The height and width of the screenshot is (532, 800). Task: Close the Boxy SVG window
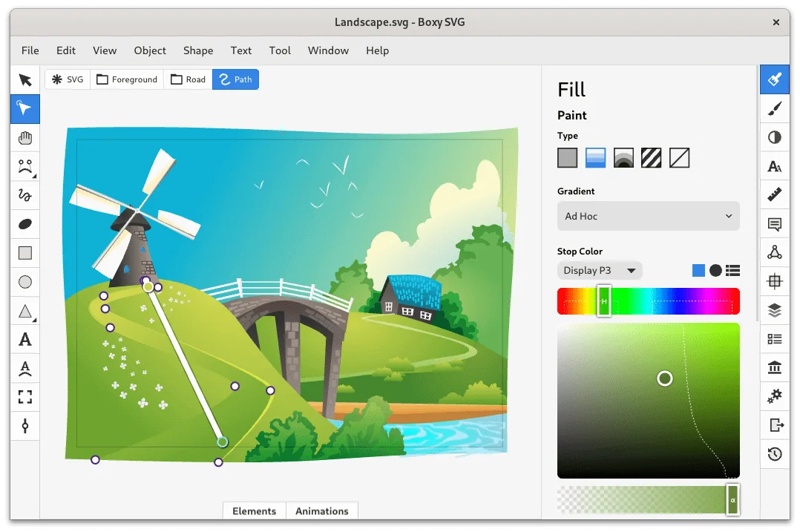click(776, 22)
